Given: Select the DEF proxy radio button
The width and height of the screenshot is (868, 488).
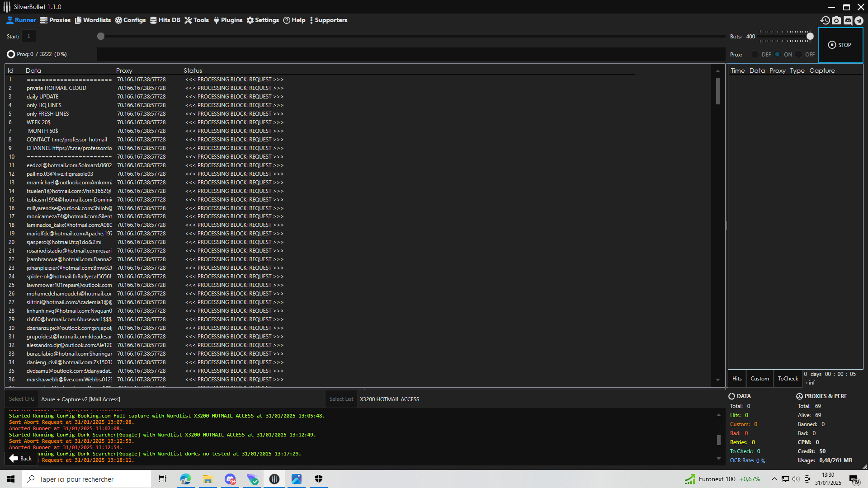Looking at the screenshot, I should pyautogui.click(x=755, y=54).
